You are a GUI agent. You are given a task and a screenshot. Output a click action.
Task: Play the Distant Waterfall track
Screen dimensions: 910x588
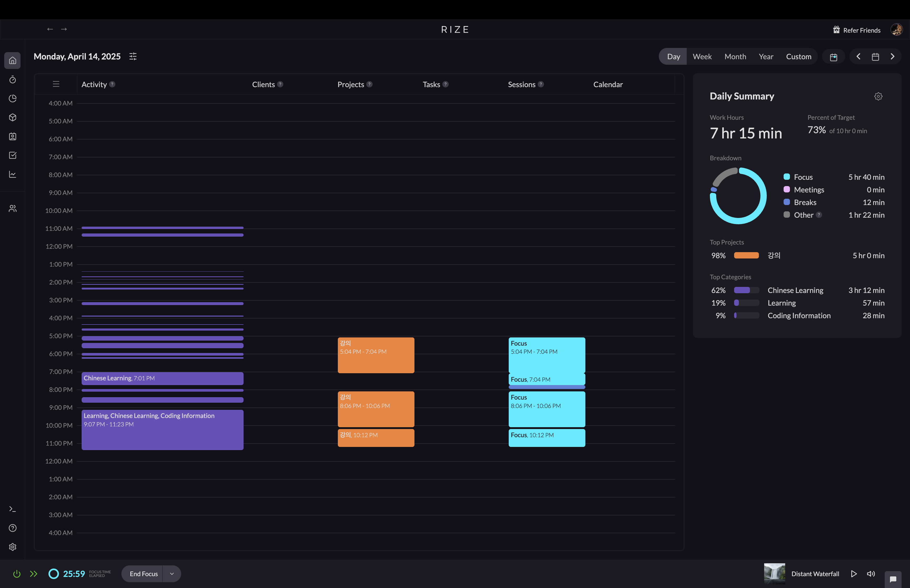[x=854, y=574]
